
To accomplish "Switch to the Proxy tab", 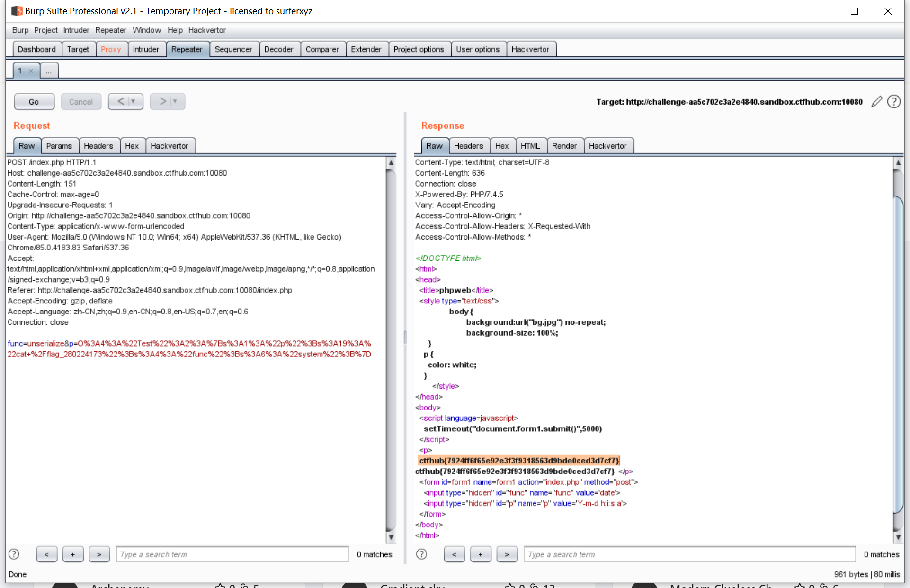I will (111, 49).
